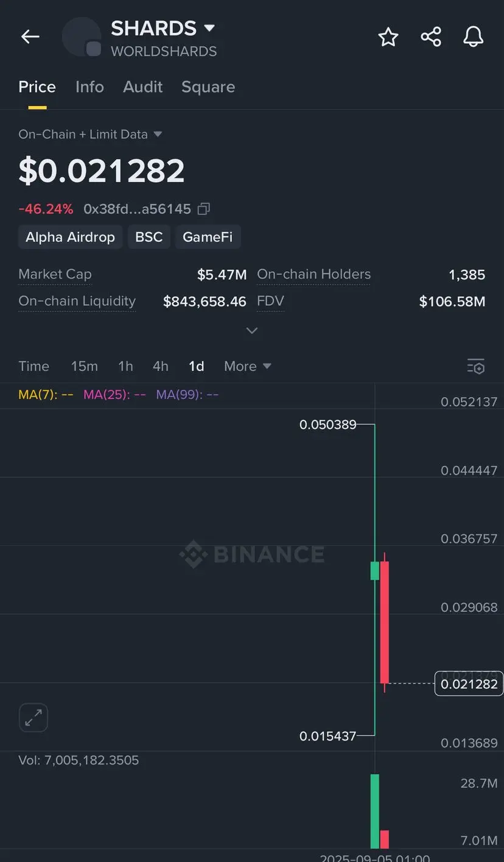This screenshot has width=504, height=862.
Task: Add SHARDS to favorites with star icon
Action: (388, 37)
